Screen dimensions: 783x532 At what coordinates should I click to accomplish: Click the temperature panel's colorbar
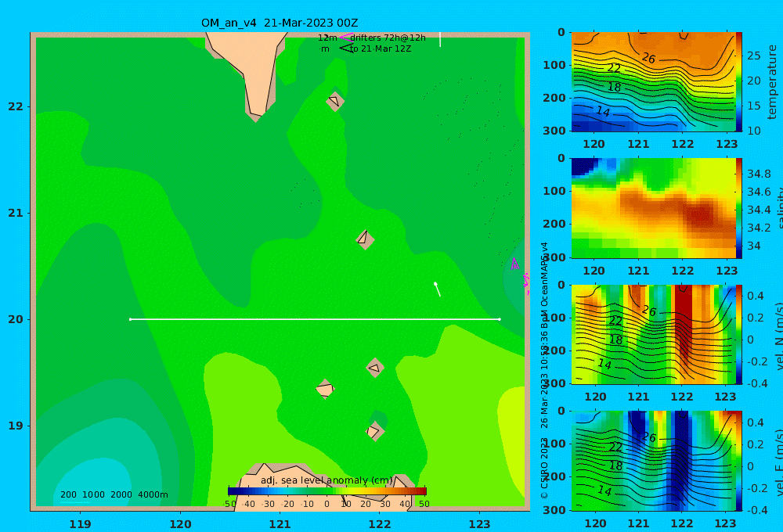(739, 81)
